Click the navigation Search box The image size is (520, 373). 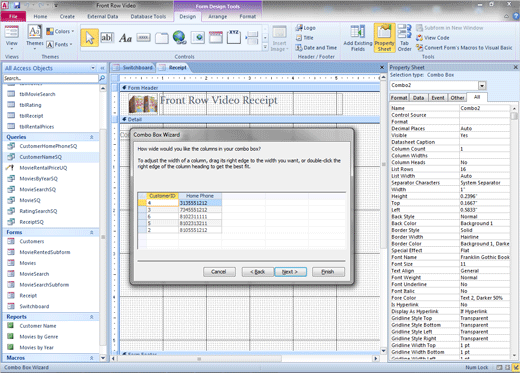coord(51,78)
